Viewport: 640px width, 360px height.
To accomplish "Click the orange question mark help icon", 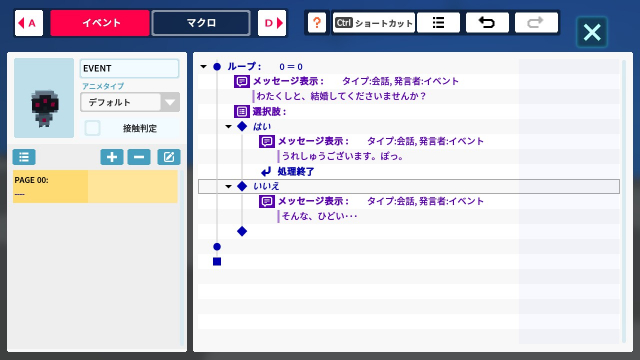I will 317,22.
